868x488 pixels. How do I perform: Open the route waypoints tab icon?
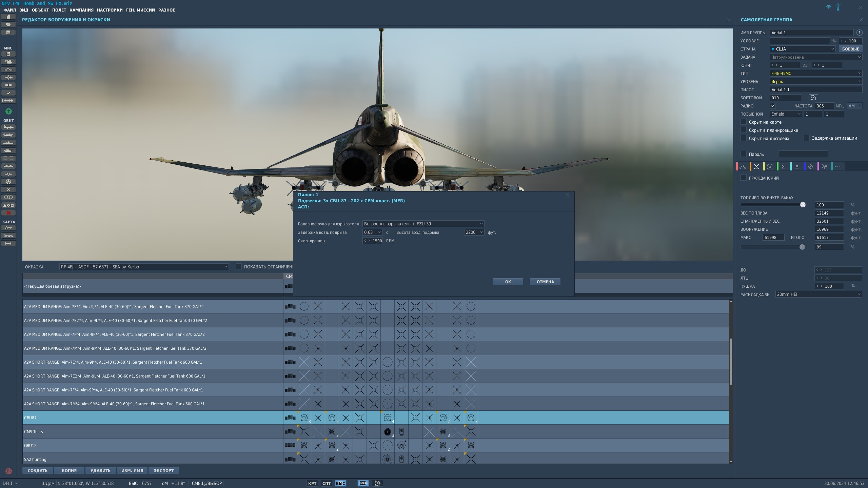pyautogui.click(x=743, y=166)
